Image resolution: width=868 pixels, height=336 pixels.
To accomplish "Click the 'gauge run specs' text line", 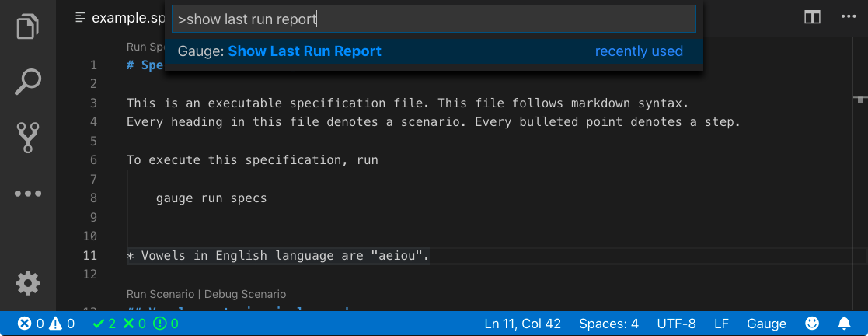I will coord(211,198).
